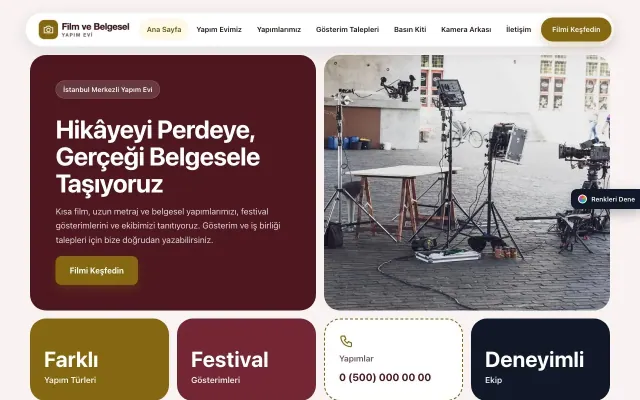The width and height of the screenshot is (640, 400).
Task: Click the İstanbul Merkezli Yapım Evi badge
Action: 107,89
